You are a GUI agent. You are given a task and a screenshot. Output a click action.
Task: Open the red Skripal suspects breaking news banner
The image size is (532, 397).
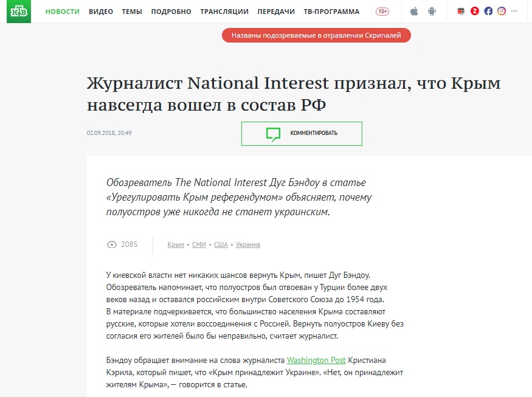tap(316, 35)
